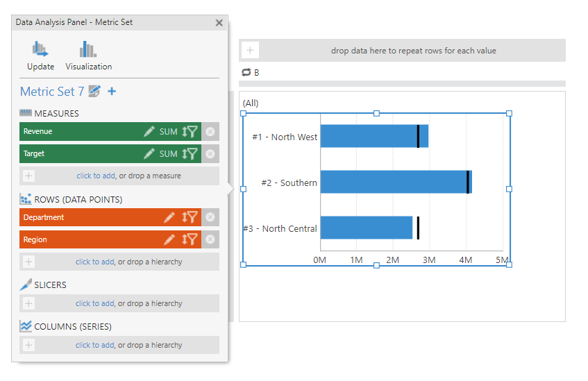Viewport: 588px width, 381px height.
Task: Open sort and filter for Department hierarchy
Action: click(190, 218)
